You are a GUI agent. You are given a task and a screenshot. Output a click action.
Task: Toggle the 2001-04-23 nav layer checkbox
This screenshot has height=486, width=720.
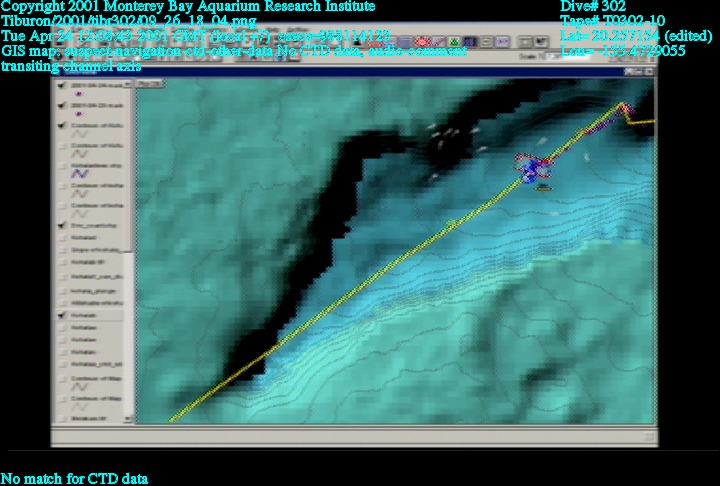tap(64, 105)
